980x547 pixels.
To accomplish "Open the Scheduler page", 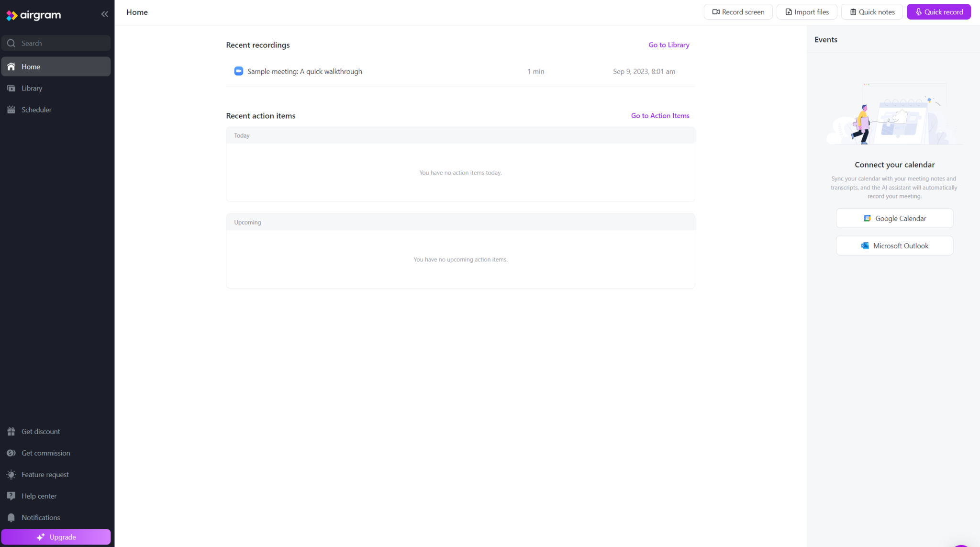I will click(36, 110).
